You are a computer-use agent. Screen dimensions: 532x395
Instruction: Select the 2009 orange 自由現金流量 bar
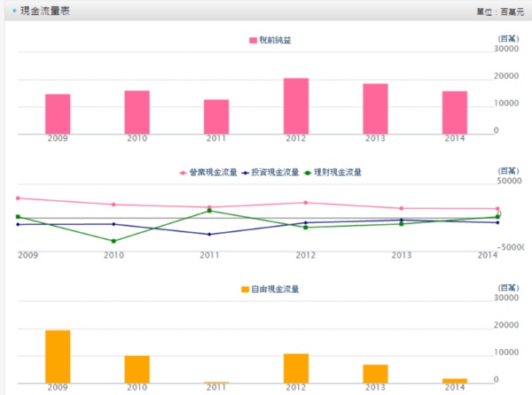58,356
